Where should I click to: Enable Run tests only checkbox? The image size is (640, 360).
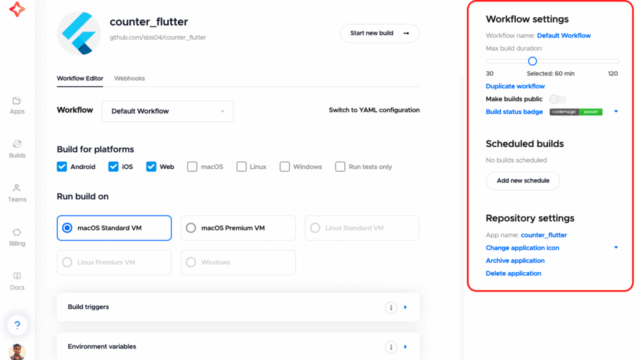tap(340, 167)
